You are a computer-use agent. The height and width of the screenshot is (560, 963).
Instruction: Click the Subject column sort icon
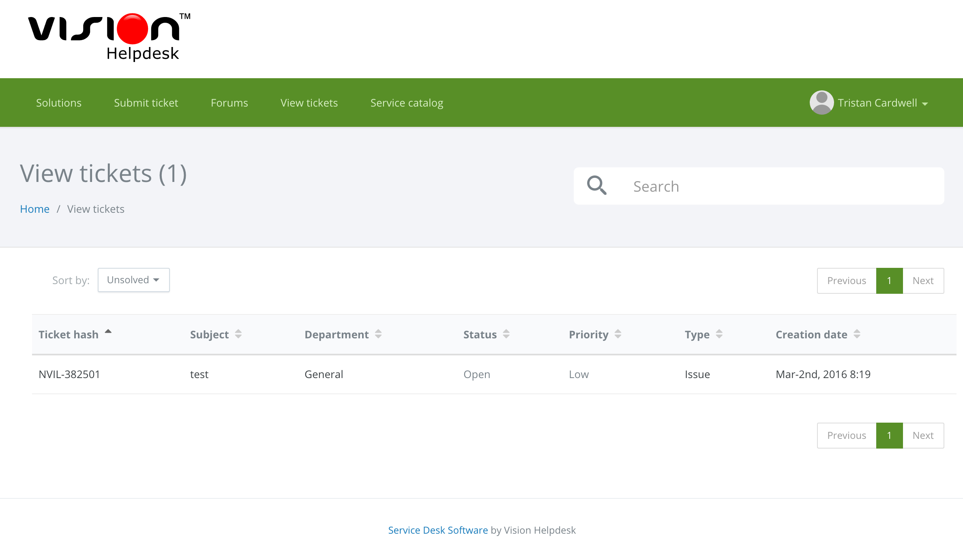(x=238, y=334)
